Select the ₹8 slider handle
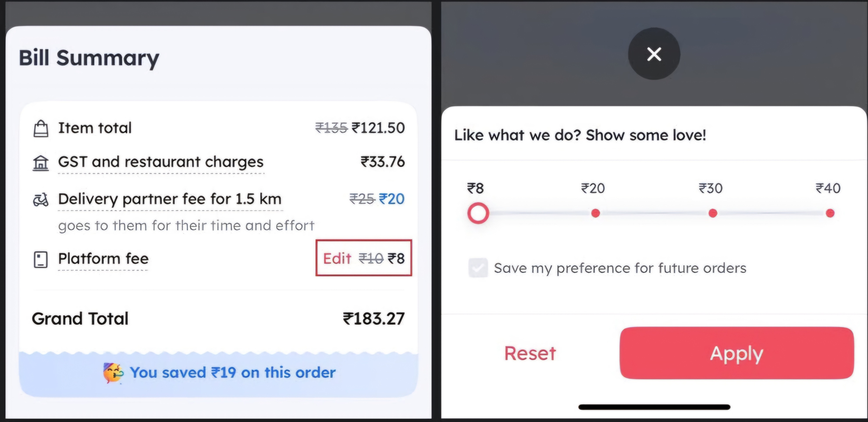 tap(478, 213)
